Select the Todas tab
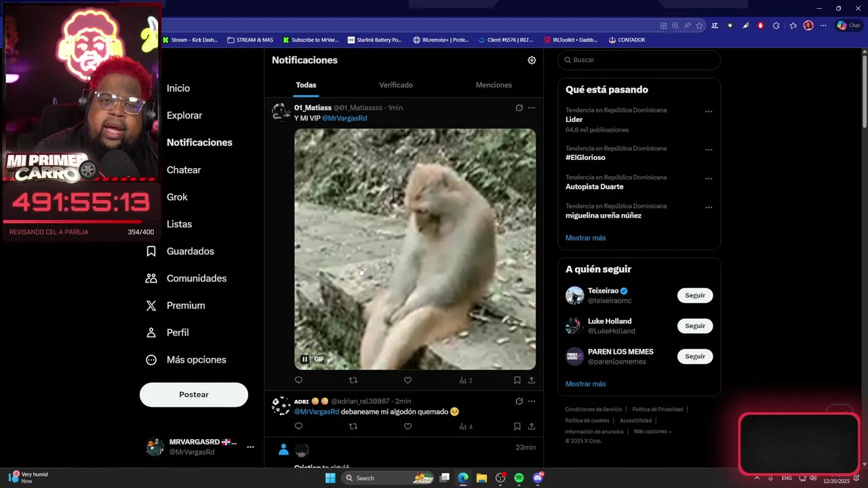Image resolution: width=868 pixels, height=488 pixels. pyautogui.click(x=306, y=85)
